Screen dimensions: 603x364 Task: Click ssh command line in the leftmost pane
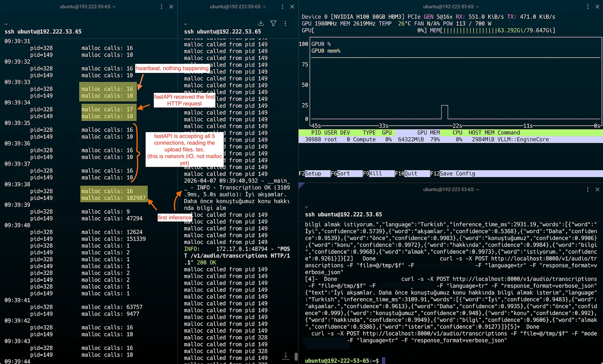tap(43, 32)
